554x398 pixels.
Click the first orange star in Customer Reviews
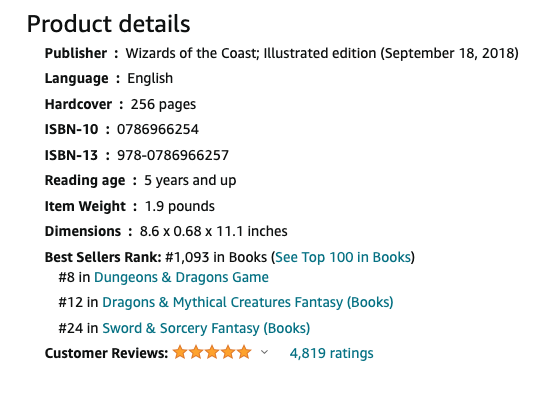point(180,352)
